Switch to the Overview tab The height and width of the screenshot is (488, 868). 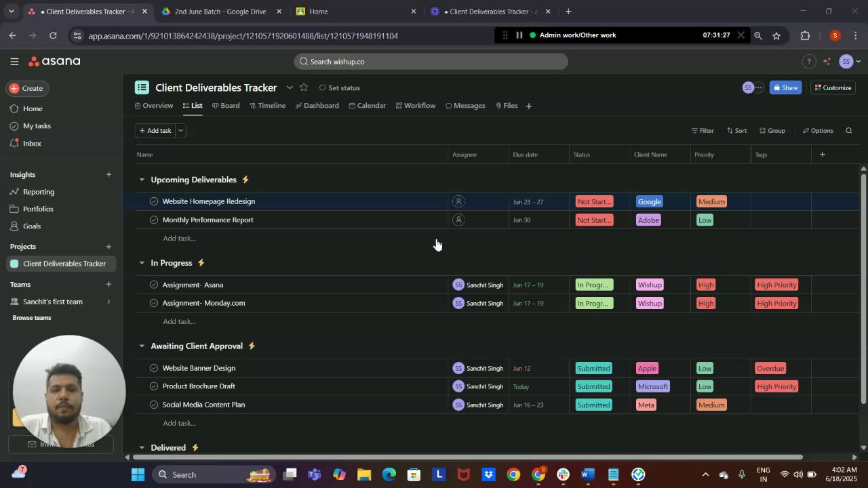click(154, 106)
